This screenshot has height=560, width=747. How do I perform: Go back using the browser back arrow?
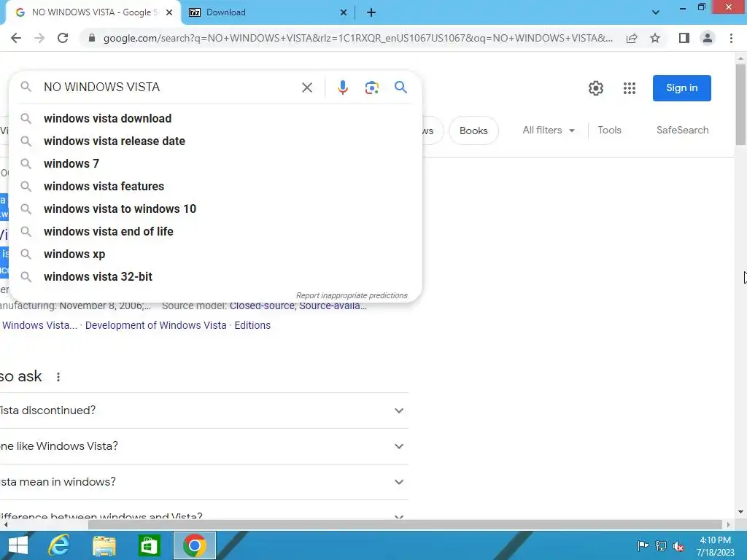(16, 38)
